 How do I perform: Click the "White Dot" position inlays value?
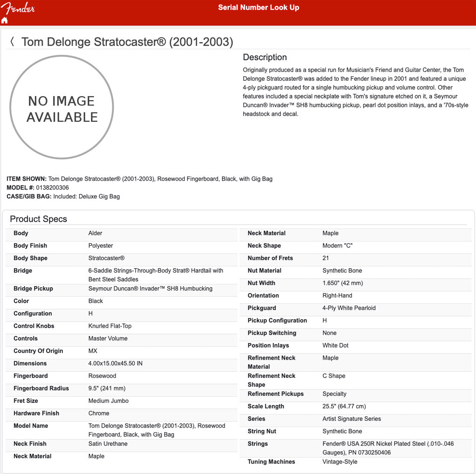pos(336,345)
